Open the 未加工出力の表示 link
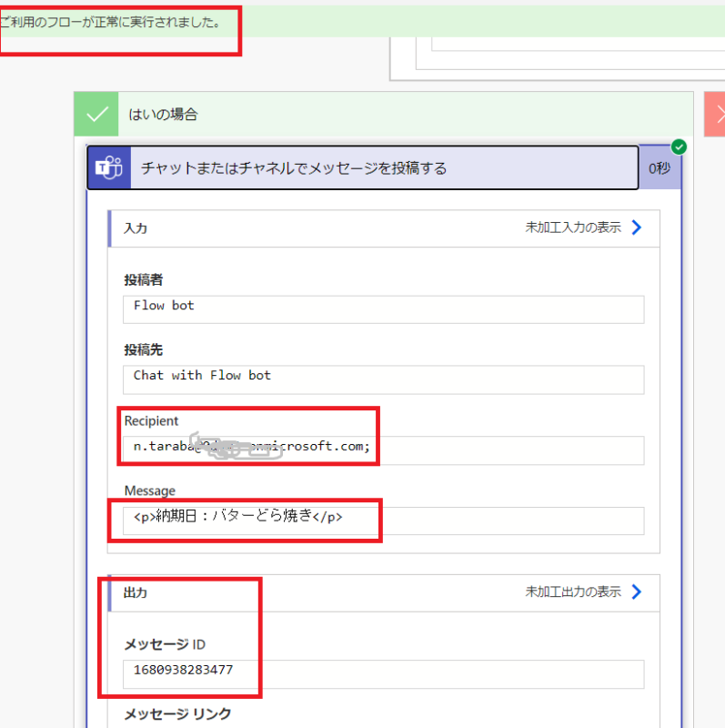725x728 pixels. tap(573, 591)
